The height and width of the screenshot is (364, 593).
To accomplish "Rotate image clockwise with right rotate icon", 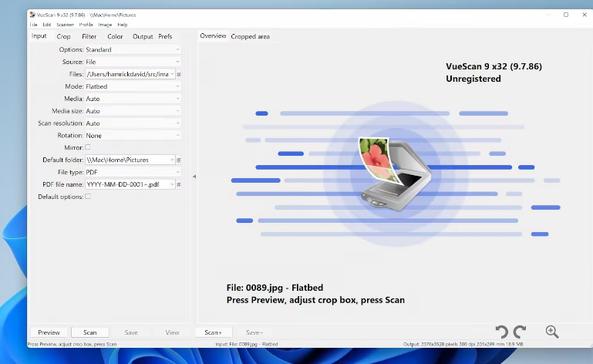I will pos(520,332).
